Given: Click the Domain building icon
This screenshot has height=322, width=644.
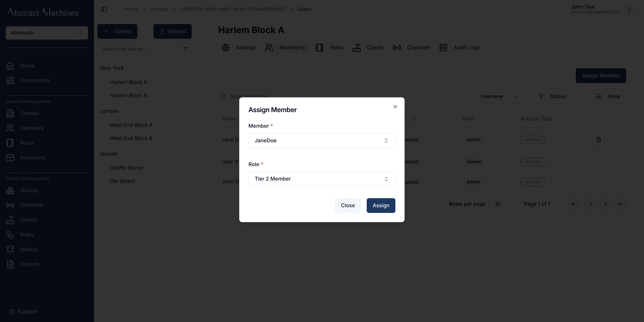Looking at the screenshot, I should [10, 113].
